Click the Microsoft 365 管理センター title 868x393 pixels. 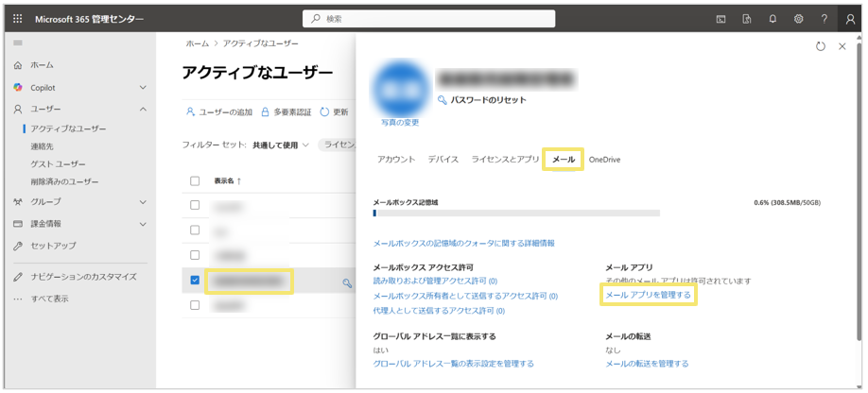90,19
